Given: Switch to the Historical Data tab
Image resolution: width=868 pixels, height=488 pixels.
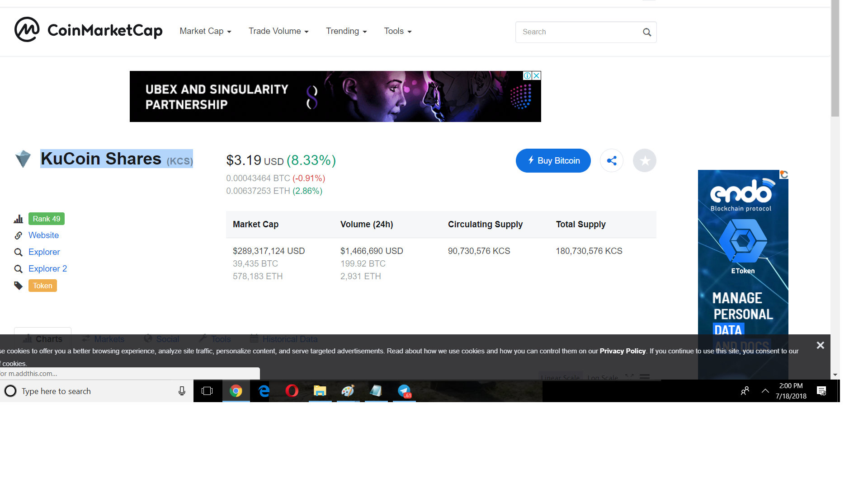Looking at the screenshot, I should point(284,339).
